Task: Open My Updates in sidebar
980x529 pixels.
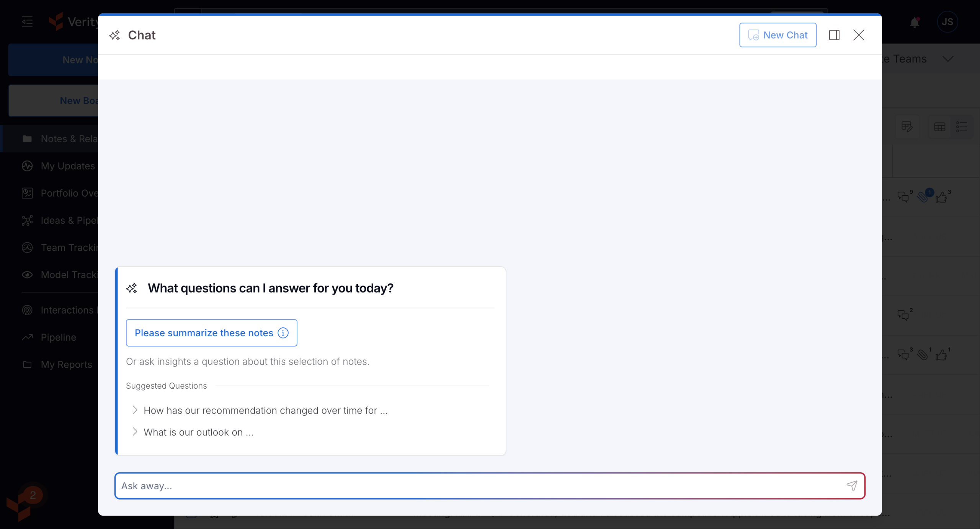Action: click(67, 166)
